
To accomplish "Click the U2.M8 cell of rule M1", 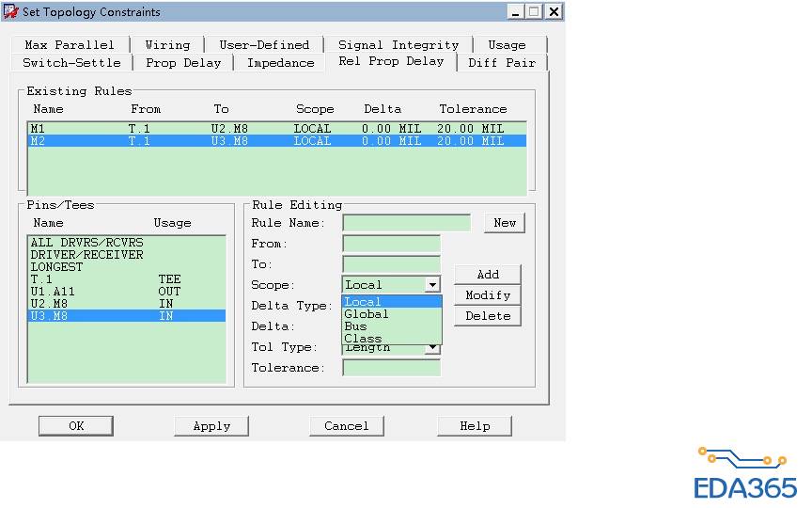I will (x=229, y=129).
